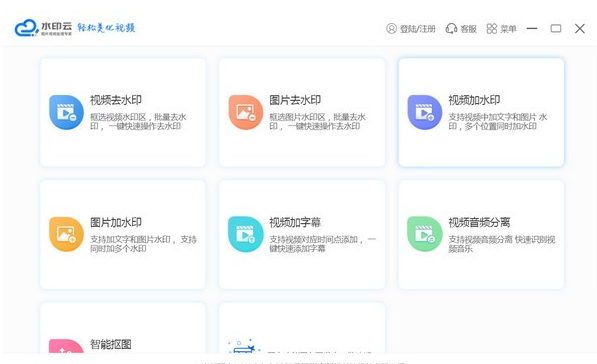Select the 图片加水印 title text
Image resolution: width=597 pixels, height=364 pixels.
point(116,222)
